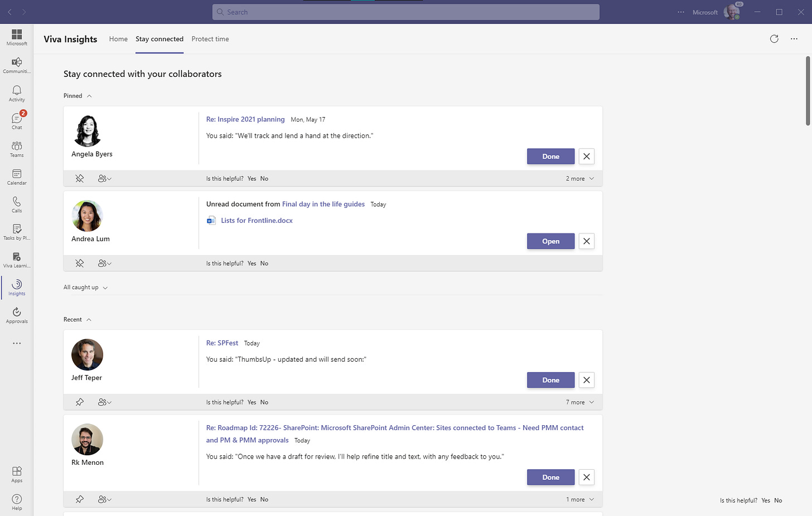Answer Yes to helpful on Jeff Teper card
This screenshot has height=516, width=812.
coord(252,402)
